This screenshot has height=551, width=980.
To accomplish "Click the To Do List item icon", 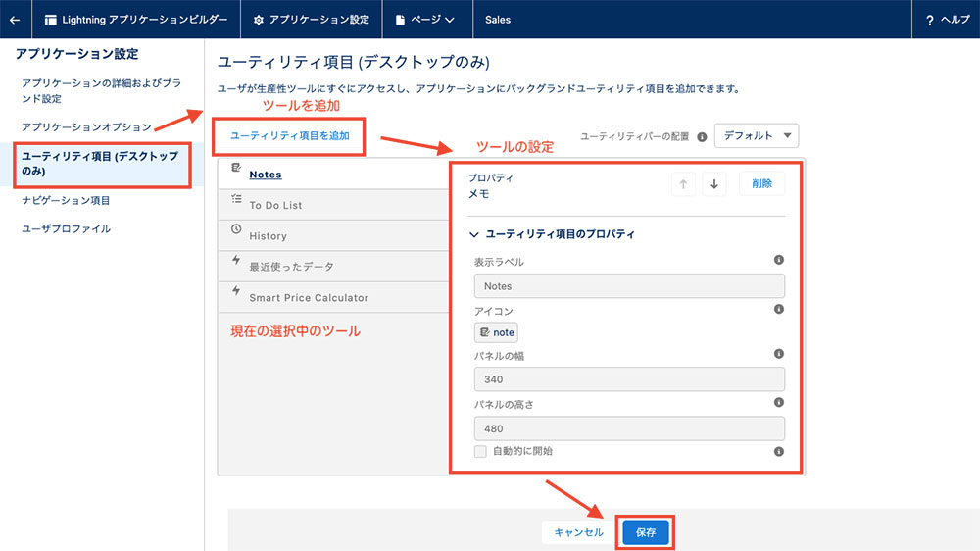I will [235, 198].
